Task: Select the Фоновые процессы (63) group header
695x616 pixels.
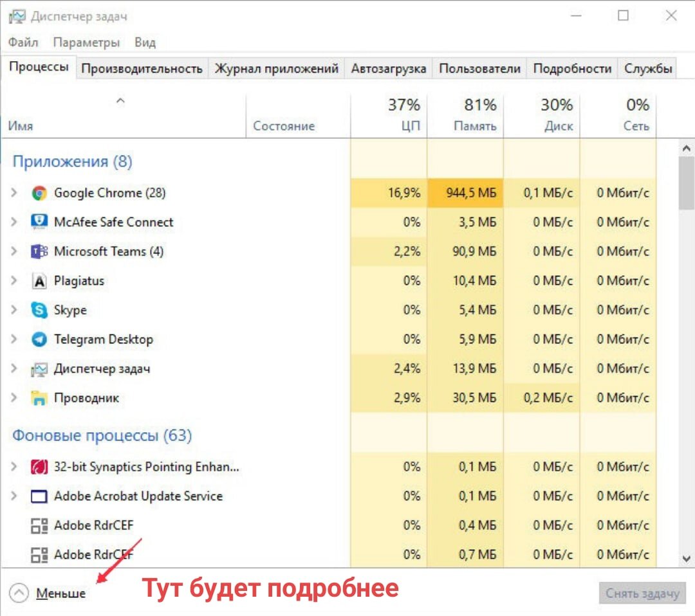Action: point(102,435)
